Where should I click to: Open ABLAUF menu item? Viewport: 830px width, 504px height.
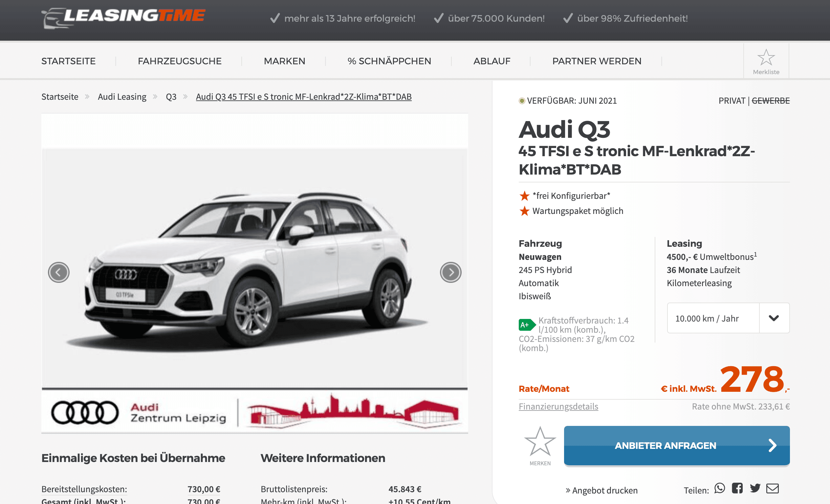(x=491, y=61)
